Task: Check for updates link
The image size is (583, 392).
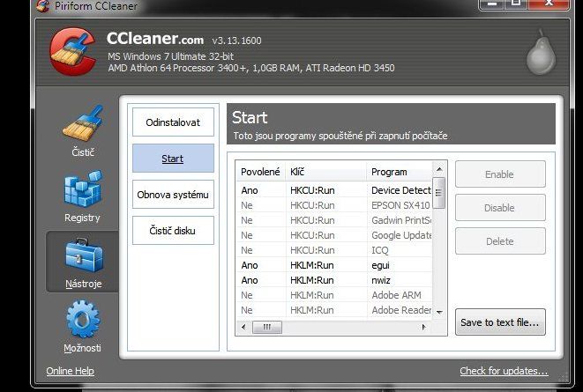Action: (x=504, y=371)
